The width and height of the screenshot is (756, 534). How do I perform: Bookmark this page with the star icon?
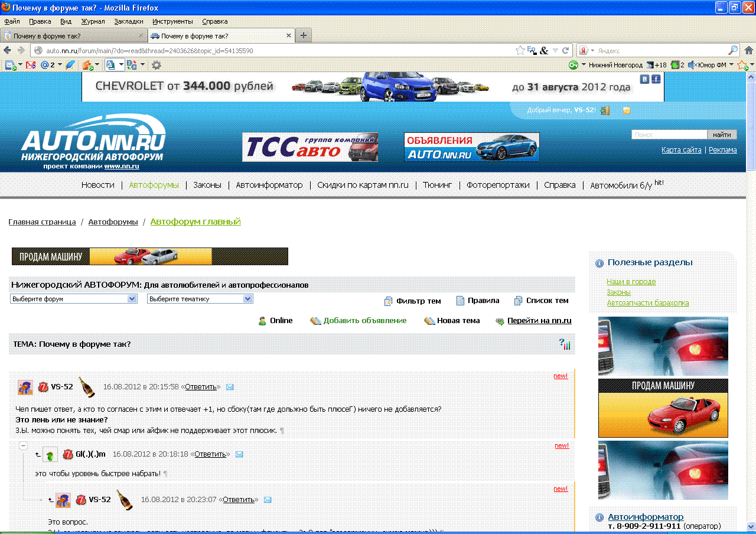click(520, 50)
